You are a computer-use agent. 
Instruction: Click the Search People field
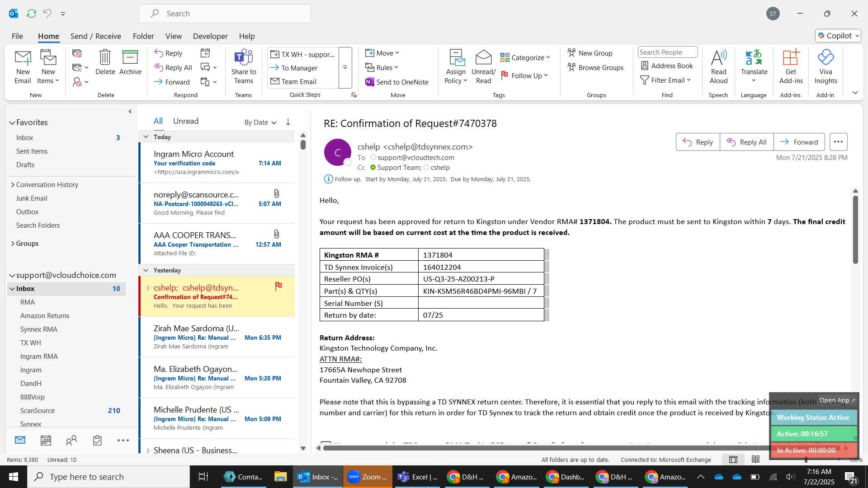tap(667, 52)
